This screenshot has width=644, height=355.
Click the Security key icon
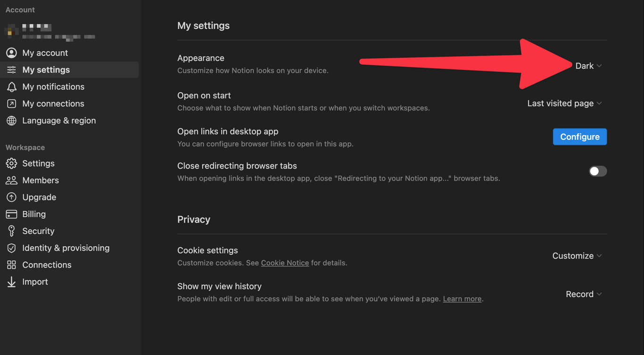click(11, 231)
